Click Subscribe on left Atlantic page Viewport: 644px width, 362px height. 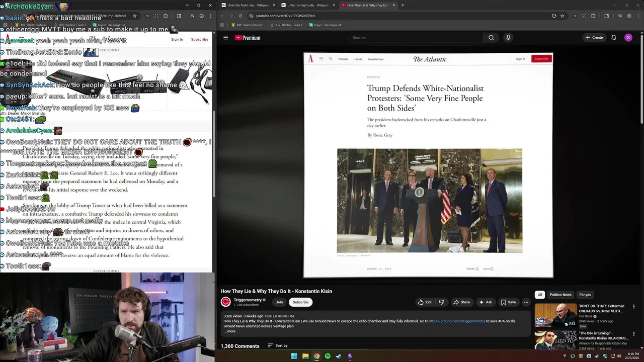click(x=199, y=39)
